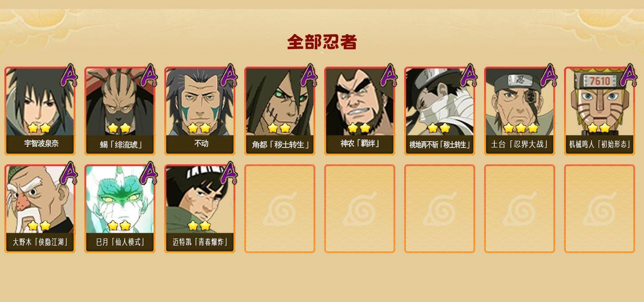Click the 神农「羁绊」 character portrait
This screenshot has height=302, width=644.
coord(360,111)
